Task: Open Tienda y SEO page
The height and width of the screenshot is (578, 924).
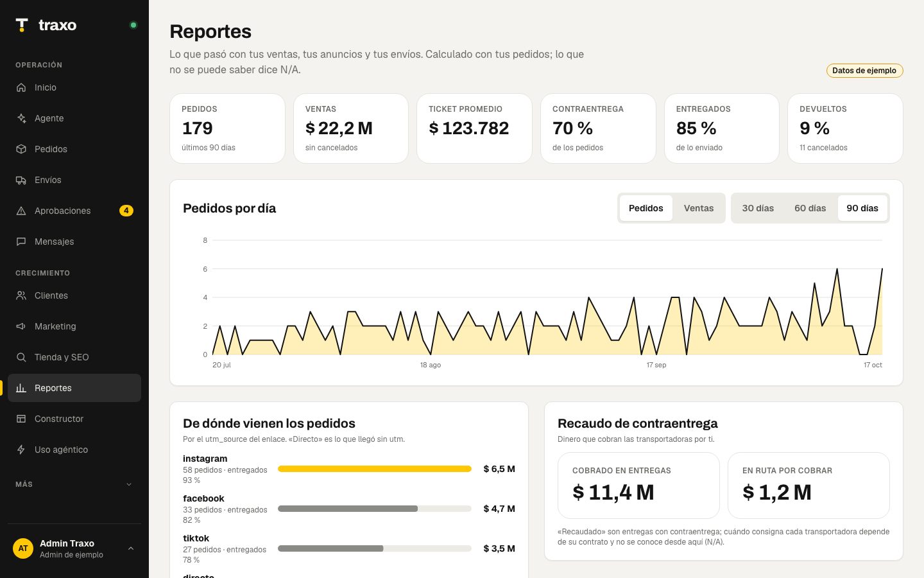Action: (74, 357)
